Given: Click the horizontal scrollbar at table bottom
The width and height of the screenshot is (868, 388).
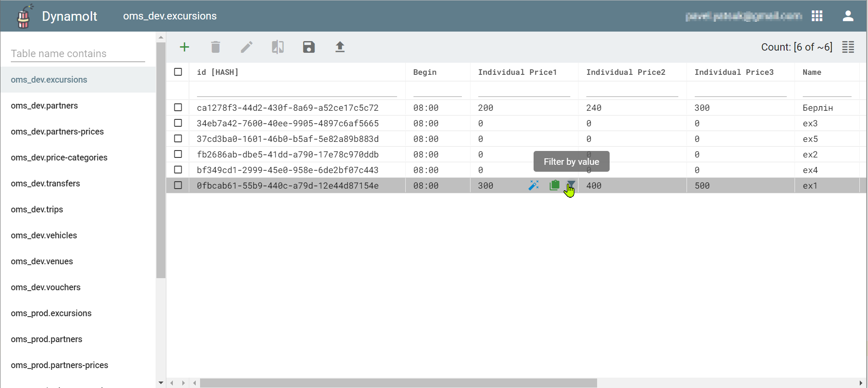Looking at the screenshot, I should click(397, 383).
